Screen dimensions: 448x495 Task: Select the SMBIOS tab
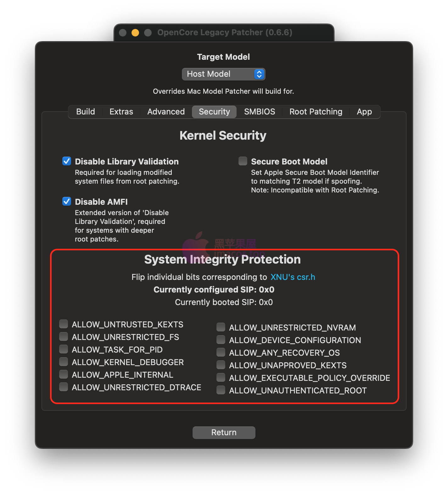[x=260, y=112]
